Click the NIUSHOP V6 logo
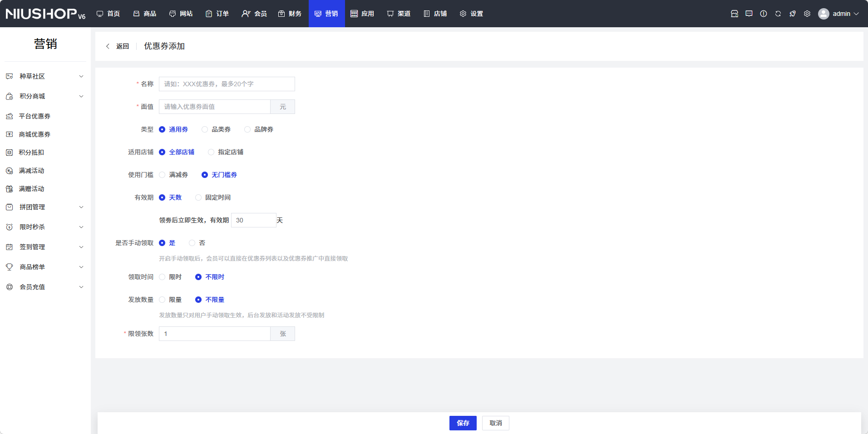868x434 pixels. 45,14
